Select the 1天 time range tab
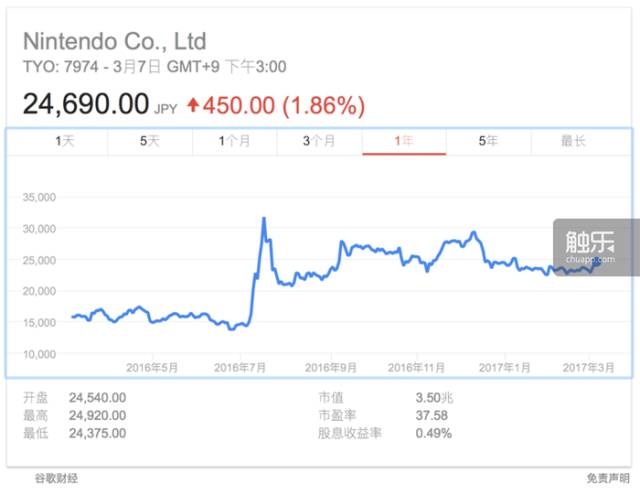Screen dimensions: 640x495 coord(65,141)
